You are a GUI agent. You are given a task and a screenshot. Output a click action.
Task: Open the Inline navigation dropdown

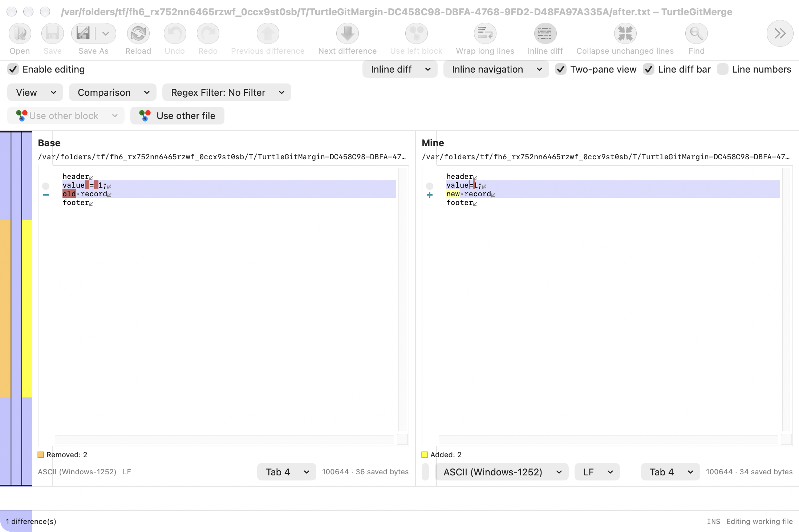[x=496, y=69]
